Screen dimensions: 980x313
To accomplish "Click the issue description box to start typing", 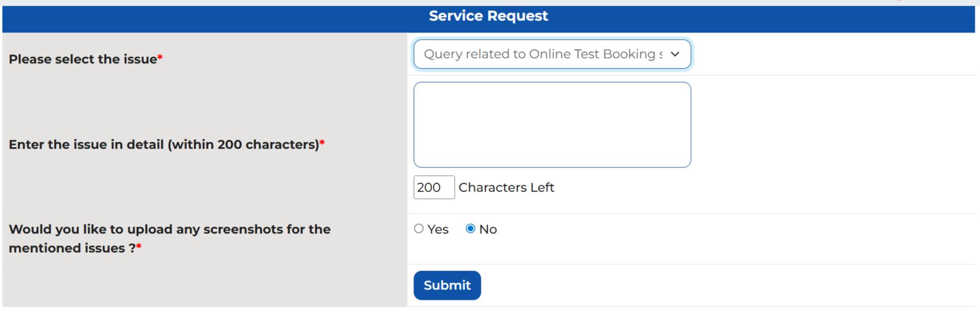I will tap(551, 124).
